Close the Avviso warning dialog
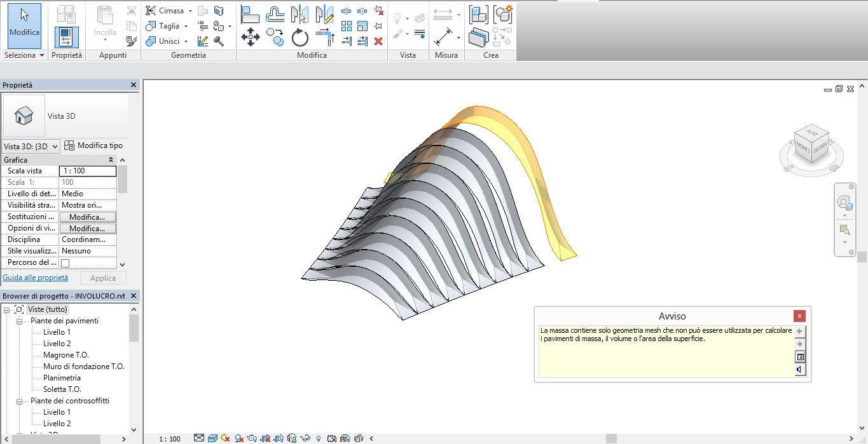868x444 pixels. pos(800,316)
